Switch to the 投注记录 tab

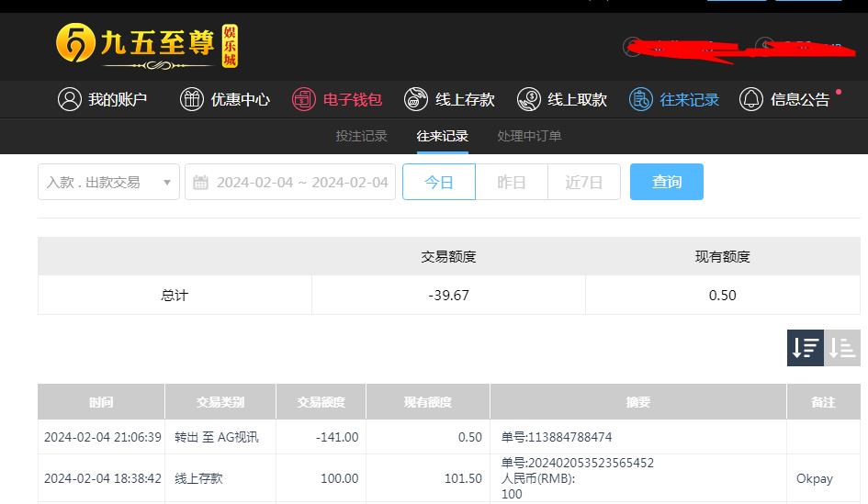point(362,136)
